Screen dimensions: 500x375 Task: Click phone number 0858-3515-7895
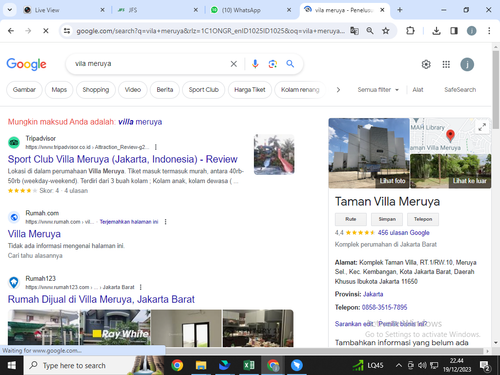[x=384, y=307]
